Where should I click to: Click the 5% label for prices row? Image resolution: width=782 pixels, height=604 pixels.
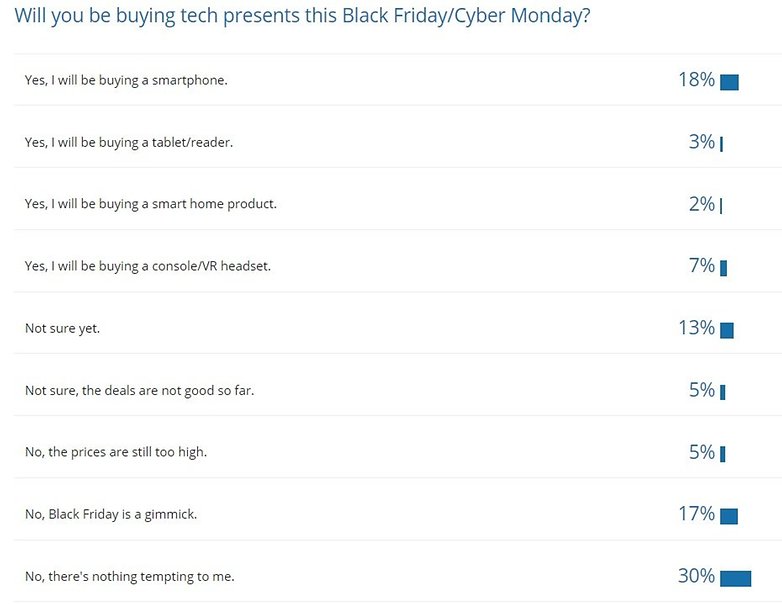[x=702, y=452]
